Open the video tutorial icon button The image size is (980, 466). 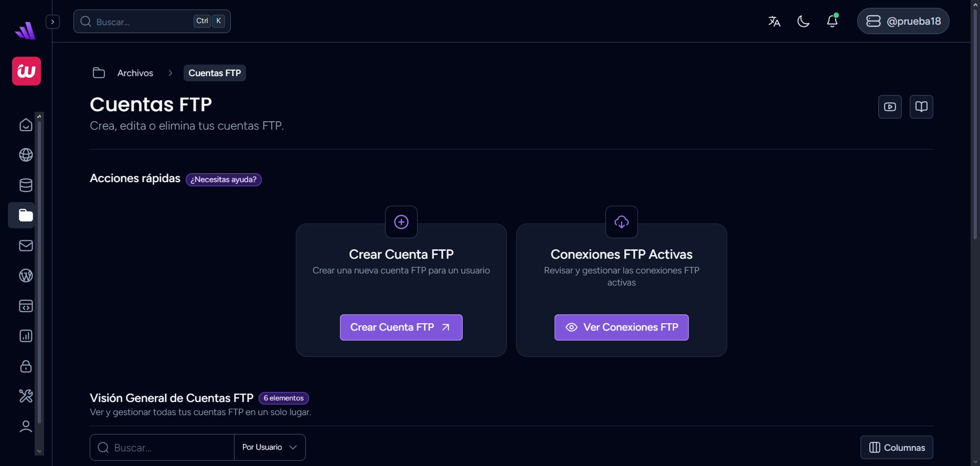[x=890, y=107]
